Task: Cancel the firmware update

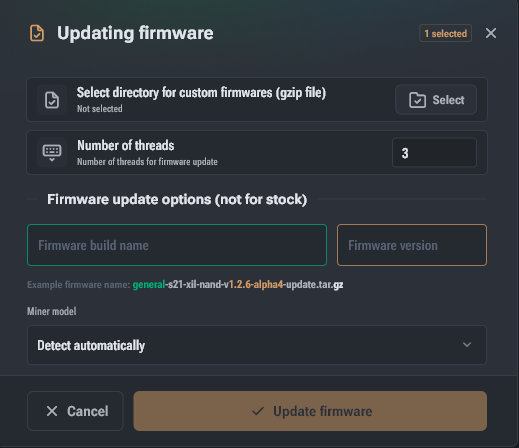Action: tap(75, 411)
